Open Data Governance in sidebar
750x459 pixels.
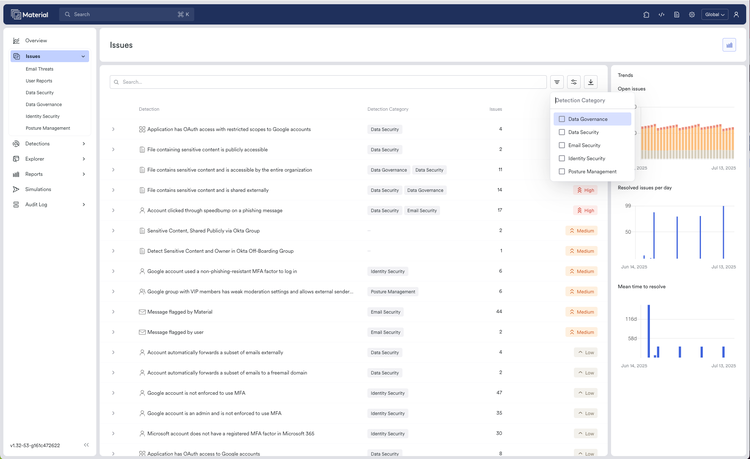[44, 104]
